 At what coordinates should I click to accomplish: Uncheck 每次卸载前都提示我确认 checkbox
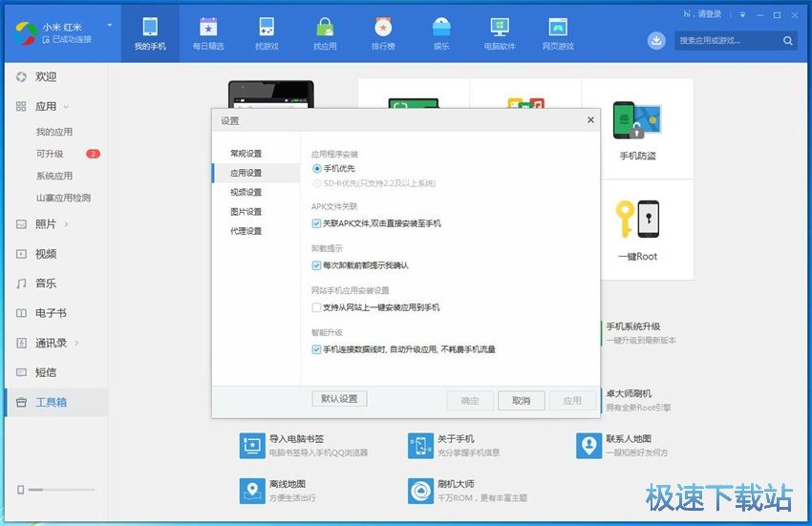[316, 265]
